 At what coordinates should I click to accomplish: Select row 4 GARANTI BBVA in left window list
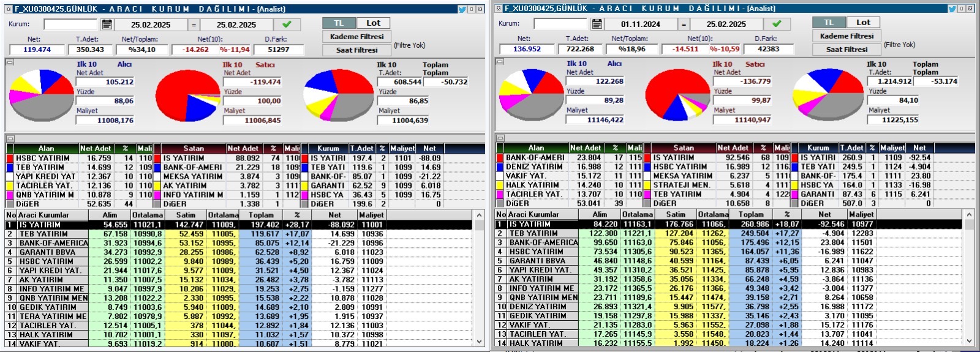click(240, 252)
